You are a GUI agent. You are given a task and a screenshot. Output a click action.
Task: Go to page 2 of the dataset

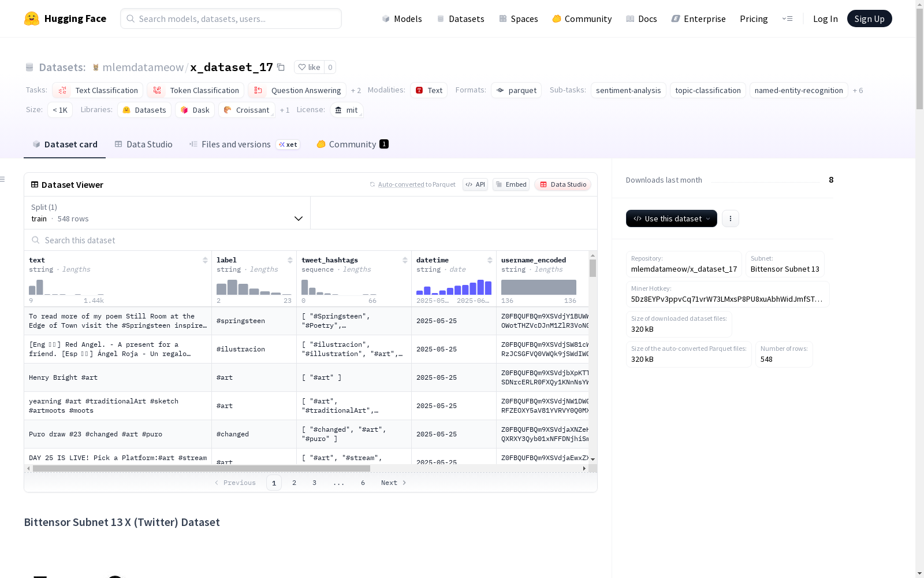tap(294, 483)
